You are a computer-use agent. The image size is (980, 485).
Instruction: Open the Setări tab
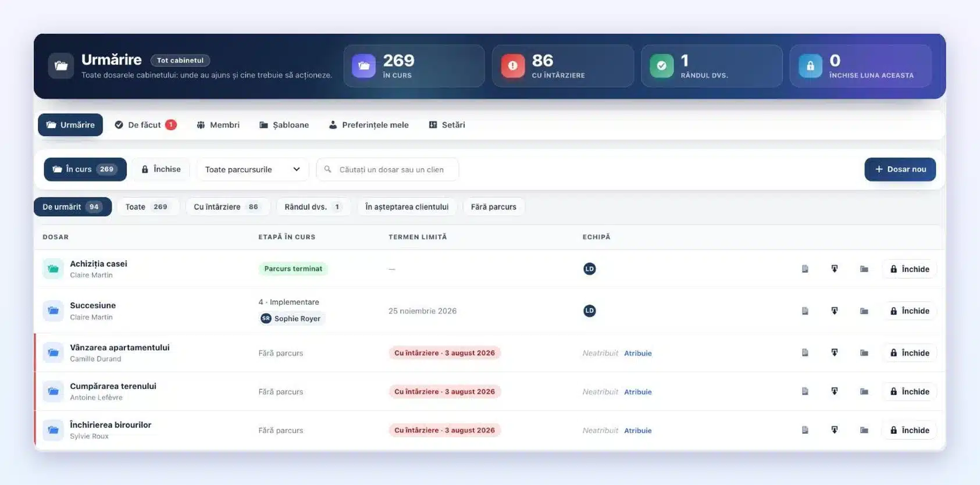click(447, 124)
